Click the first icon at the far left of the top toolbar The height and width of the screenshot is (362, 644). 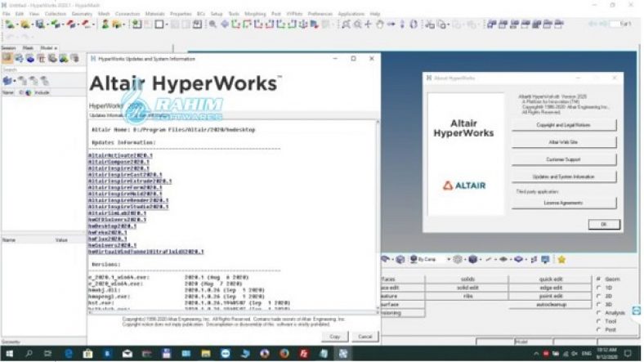tap(8, 25)
